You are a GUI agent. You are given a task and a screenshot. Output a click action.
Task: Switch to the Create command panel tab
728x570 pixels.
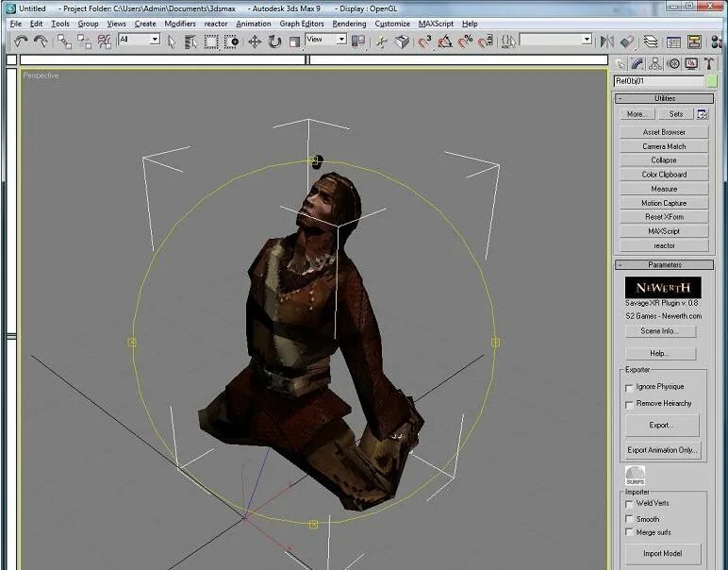pyautogui.click(x=620, y=63)
